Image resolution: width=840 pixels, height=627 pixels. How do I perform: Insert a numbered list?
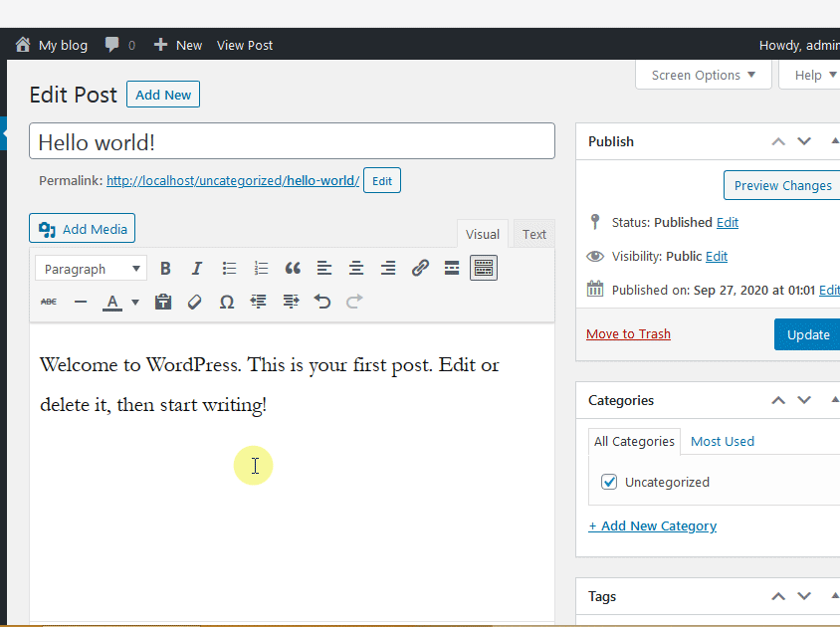coord(261,267)
